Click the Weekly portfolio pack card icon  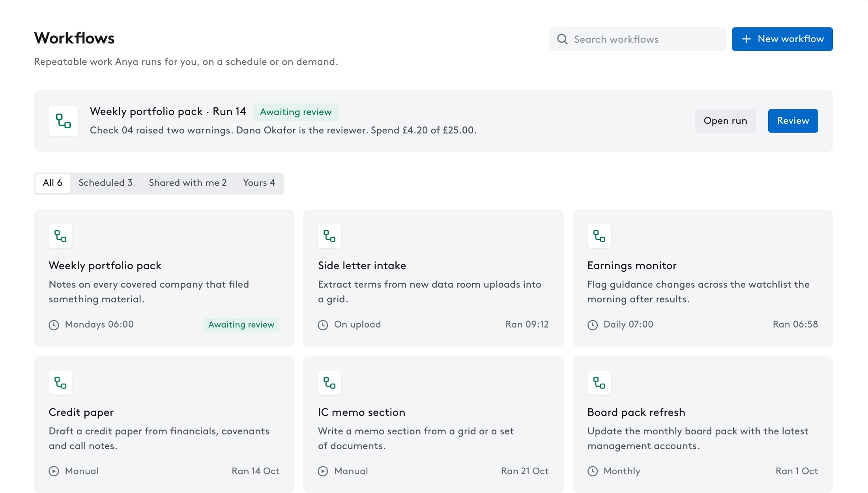pyautogui.click(x=60, y=236)
